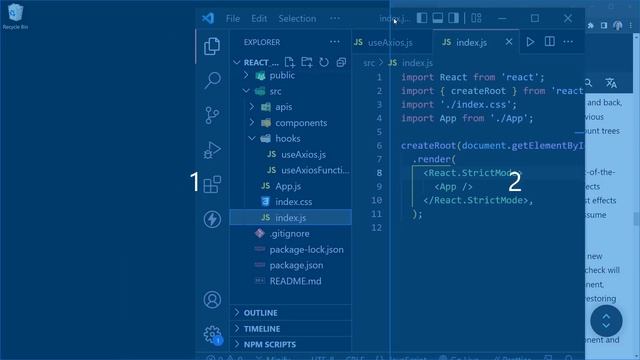Click the browser zoom magnifier icon
Image resolution: width=640 pixels, height=360 pixels.
click(x=588, y=83)
